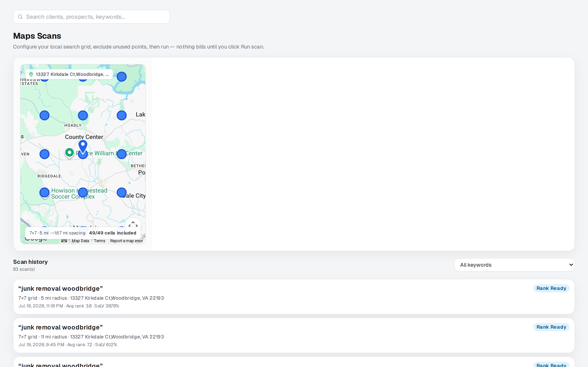This screenshot has width=588, height=367.
Task: Click the green Prince William place marker
Action: pyautogui.click(x=69, y=153)
